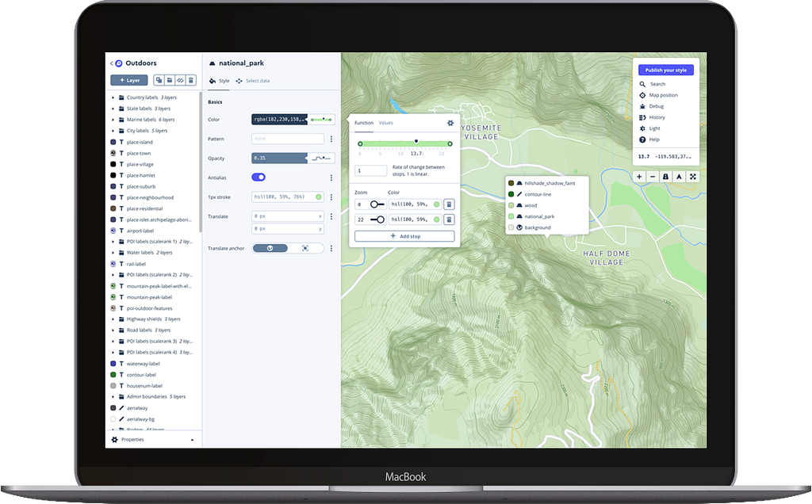The width and height of the screenshot is (812, 504).
Task: Zoom out the map with minus button
Action: point(653,177)
